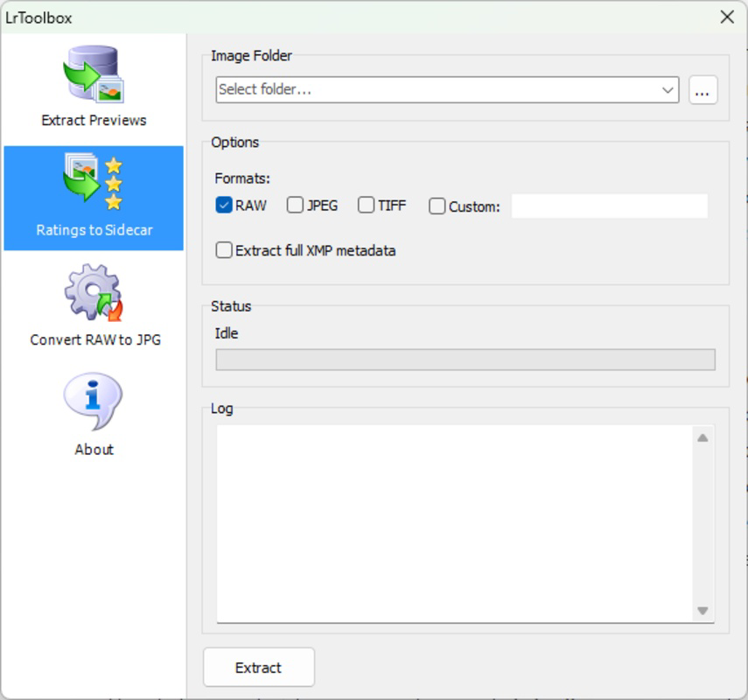This screenshot has width=748, height=700.
Task: Enable the TIFF format checkbox
Action: point(366,205)
